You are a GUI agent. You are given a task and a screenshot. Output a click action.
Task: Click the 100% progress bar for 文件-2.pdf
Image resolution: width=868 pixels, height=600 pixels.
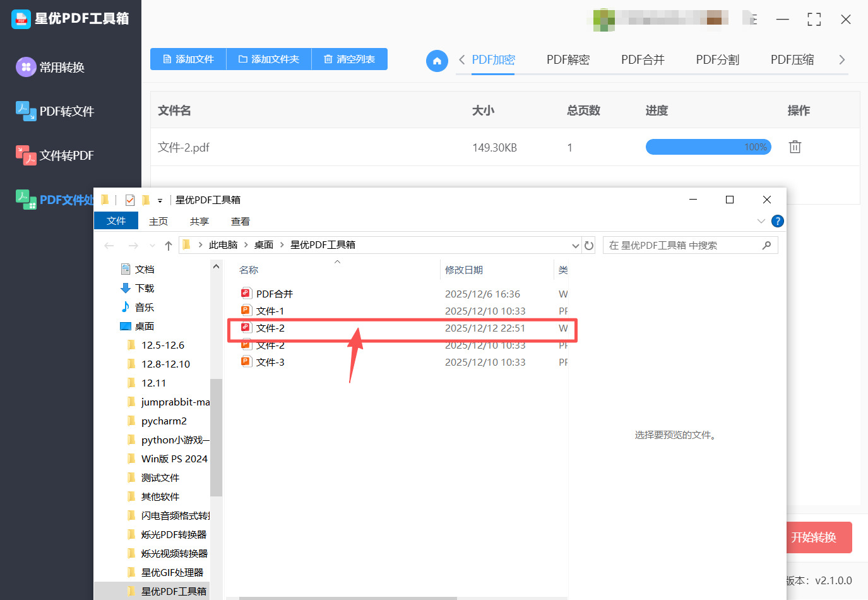708,147
